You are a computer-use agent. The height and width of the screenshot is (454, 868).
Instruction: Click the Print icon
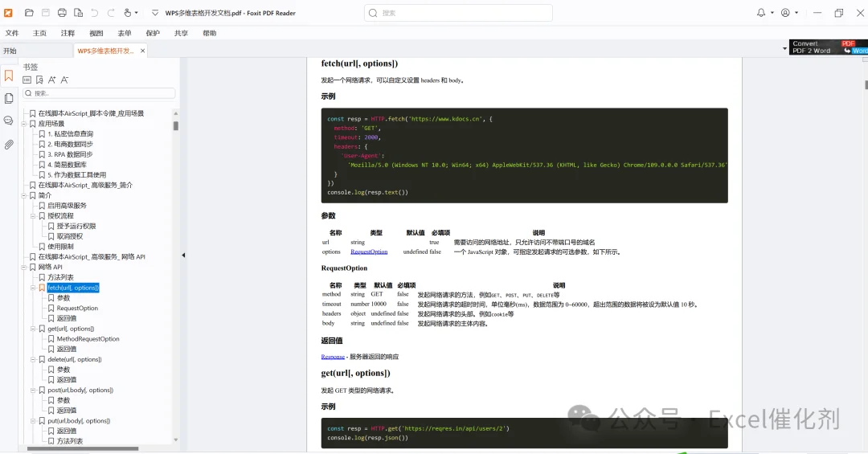[x=62, y=13]
